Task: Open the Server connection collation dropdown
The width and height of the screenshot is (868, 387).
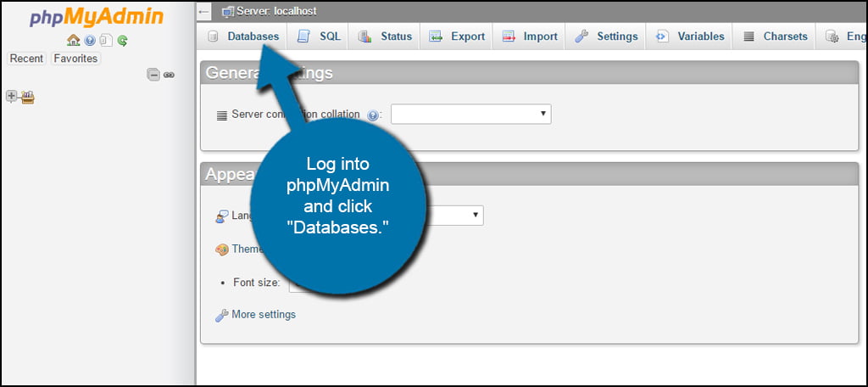Action: [x=471, y=115]
